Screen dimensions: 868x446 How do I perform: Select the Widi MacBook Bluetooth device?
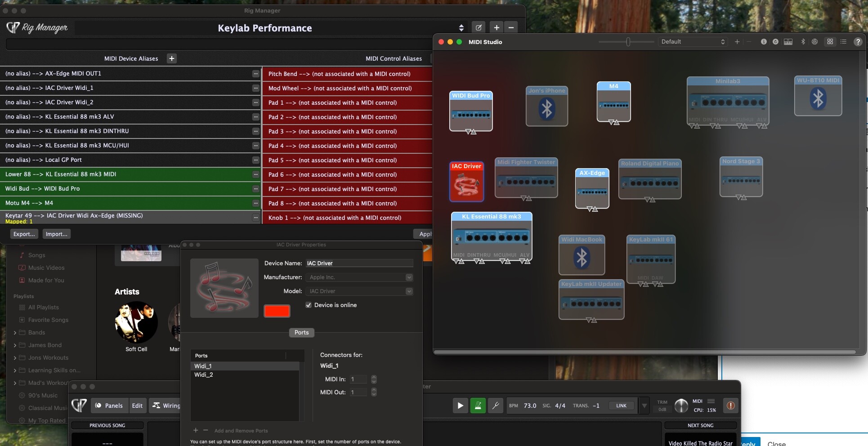582,255
